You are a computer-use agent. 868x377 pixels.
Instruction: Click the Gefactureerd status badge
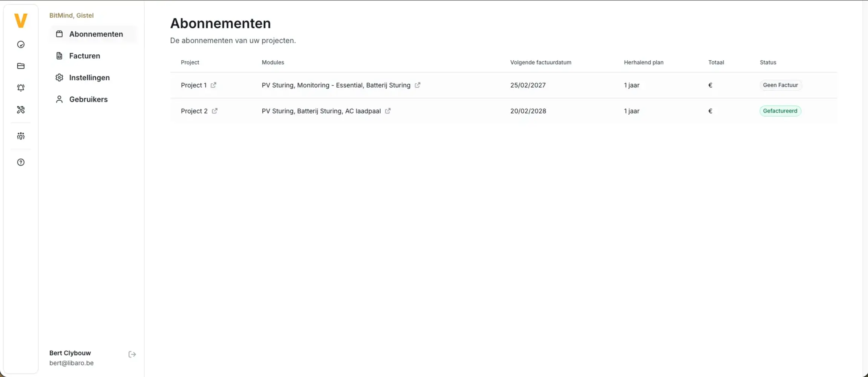pos(780,110)
